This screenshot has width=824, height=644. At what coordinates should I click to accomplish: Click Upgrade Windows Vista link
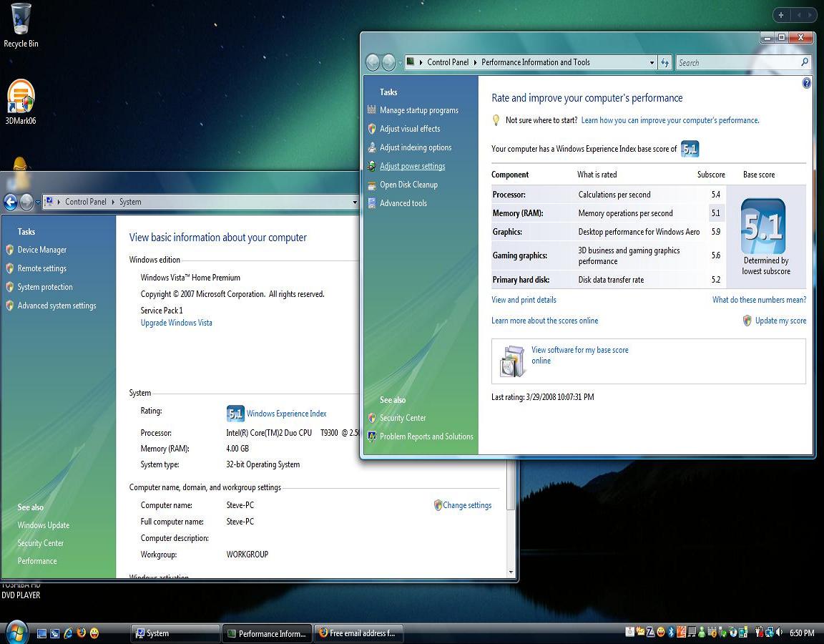pyautogui.click(x=177, y=323)
